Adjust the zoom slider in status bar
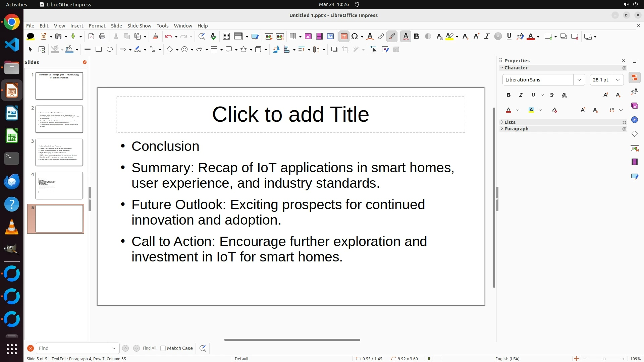 (604, 359)
